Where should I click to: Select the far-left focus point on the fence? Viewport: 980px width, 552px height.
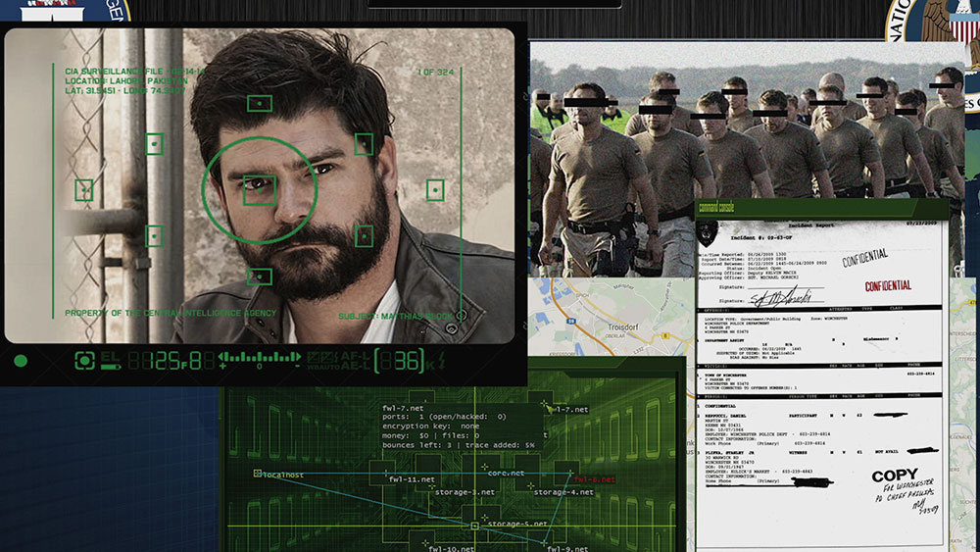tap(84, 190)
